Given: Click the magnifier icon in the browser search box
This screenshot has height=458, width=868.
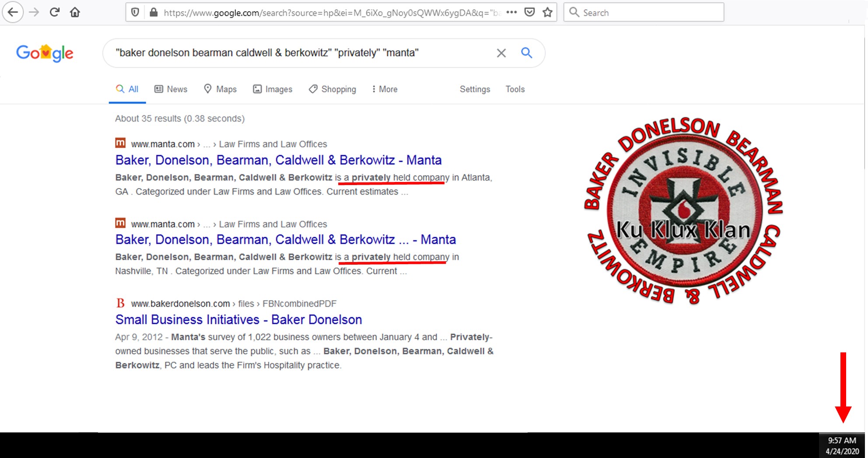Looking at the screenshot, I should tap(574, 12).
